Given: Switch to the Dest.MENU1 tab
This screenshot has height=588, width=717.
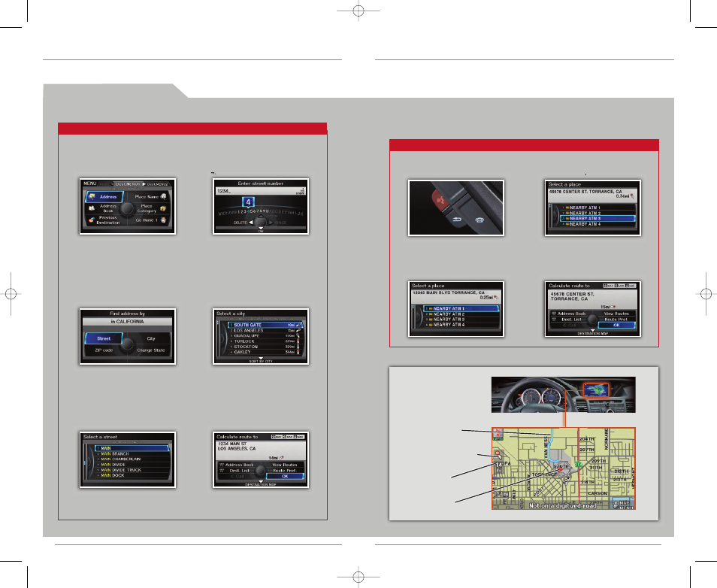Looking at the screenshot, I should tap(128, 184).
